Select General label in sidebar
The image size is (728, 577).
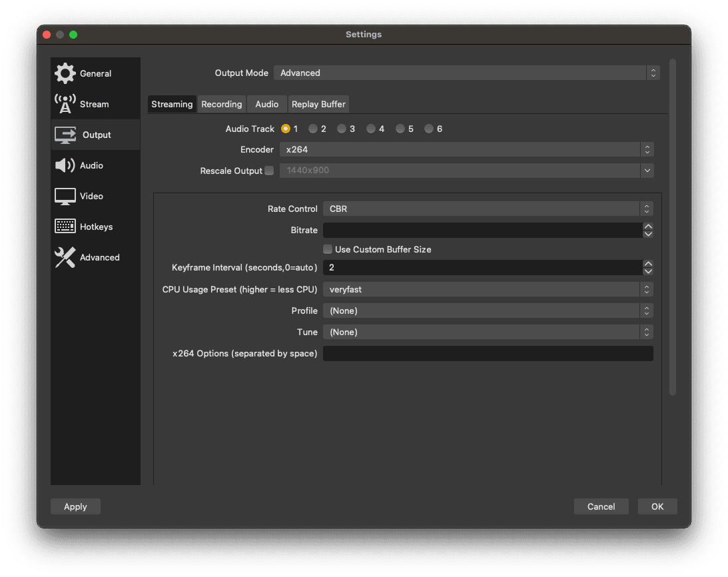[x=96, y=73]
